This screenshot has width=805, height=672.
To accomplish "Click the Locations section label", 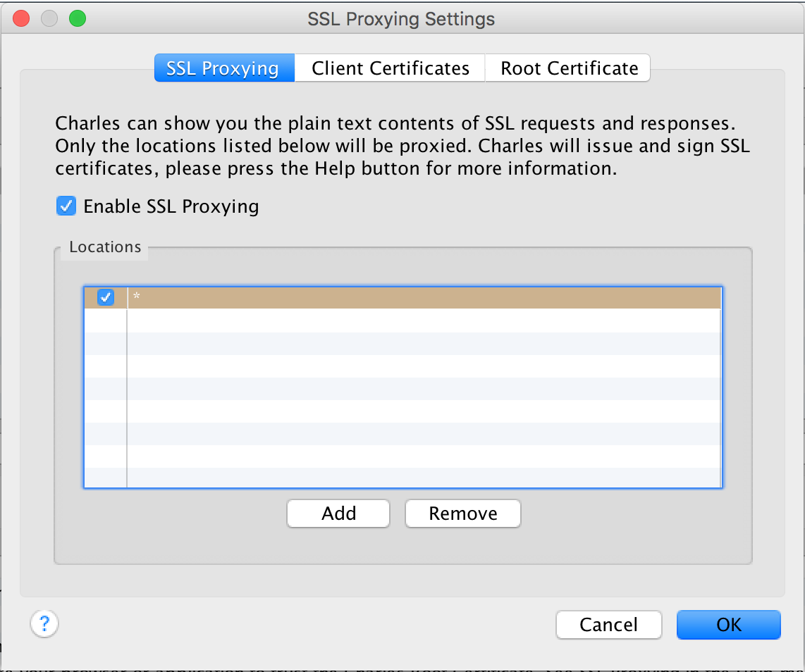I will (104, 247).
